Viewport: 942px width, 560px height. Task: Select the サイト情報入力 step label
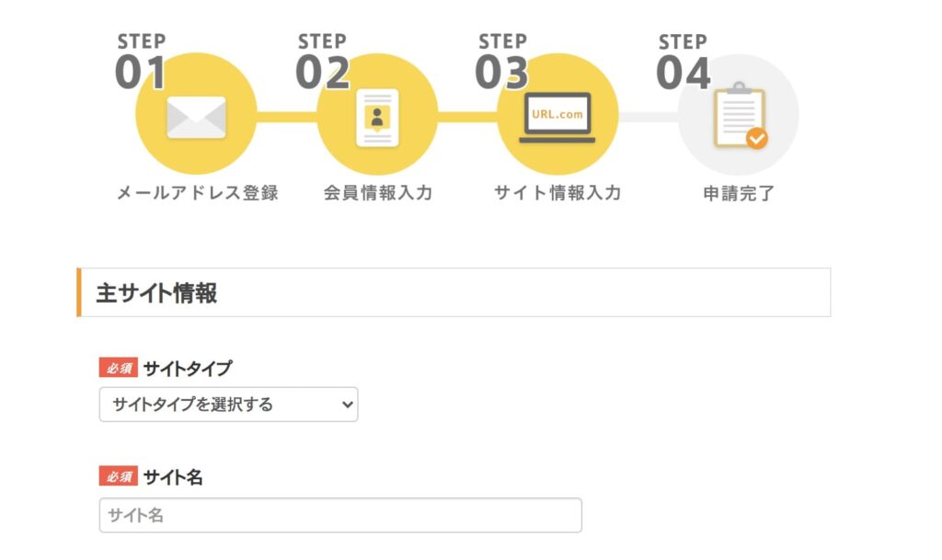point(557,193)
